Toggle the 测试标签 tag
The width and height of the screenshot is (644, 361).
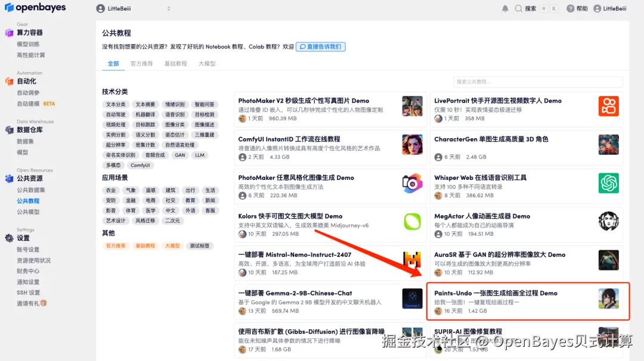[x=200, y=245]
